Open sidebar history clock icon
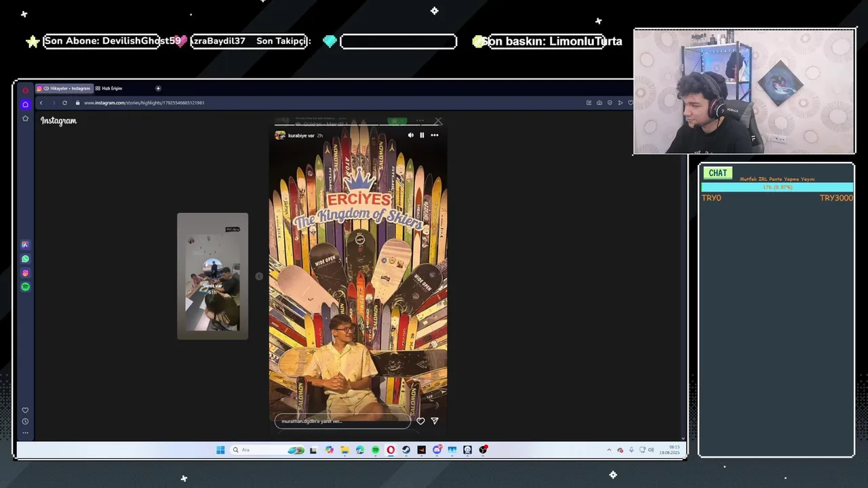This screenshot has width=868, height=488. [x=25, y=422]
